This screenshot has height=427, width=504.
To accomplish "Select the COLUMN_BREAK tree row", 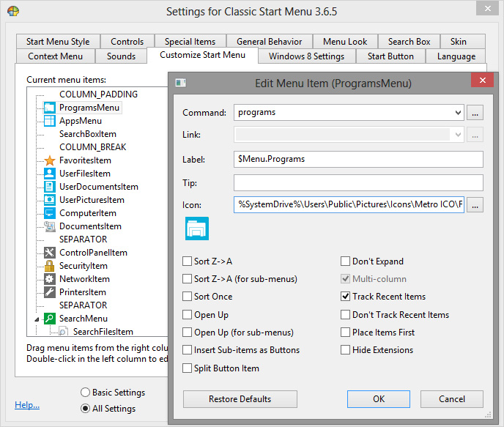I will click(93, 147).
